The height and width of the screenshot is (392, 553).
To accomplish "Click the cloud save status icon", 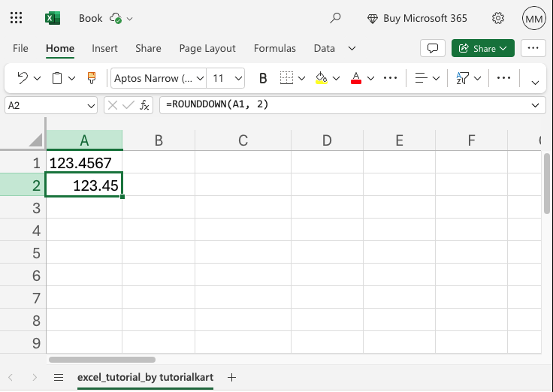I will pos(116,18).
